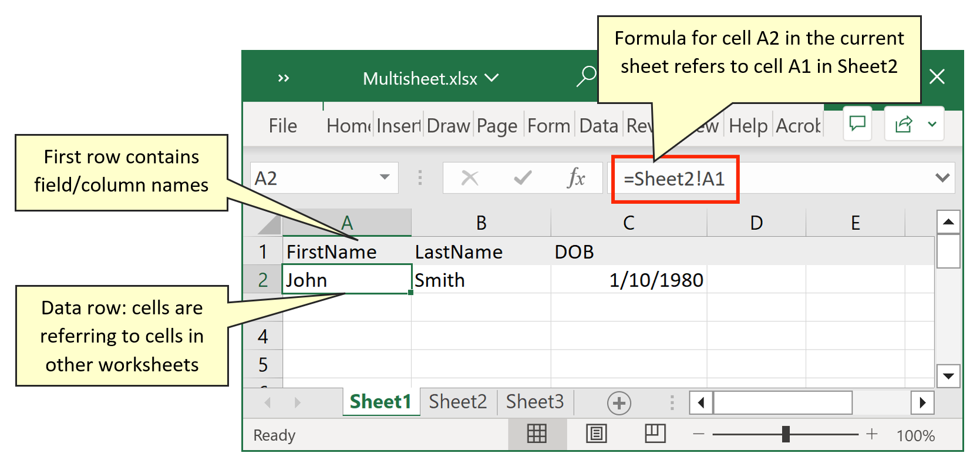980x473 pixels.
Task: Select the LastName cell
Action: 481,251
